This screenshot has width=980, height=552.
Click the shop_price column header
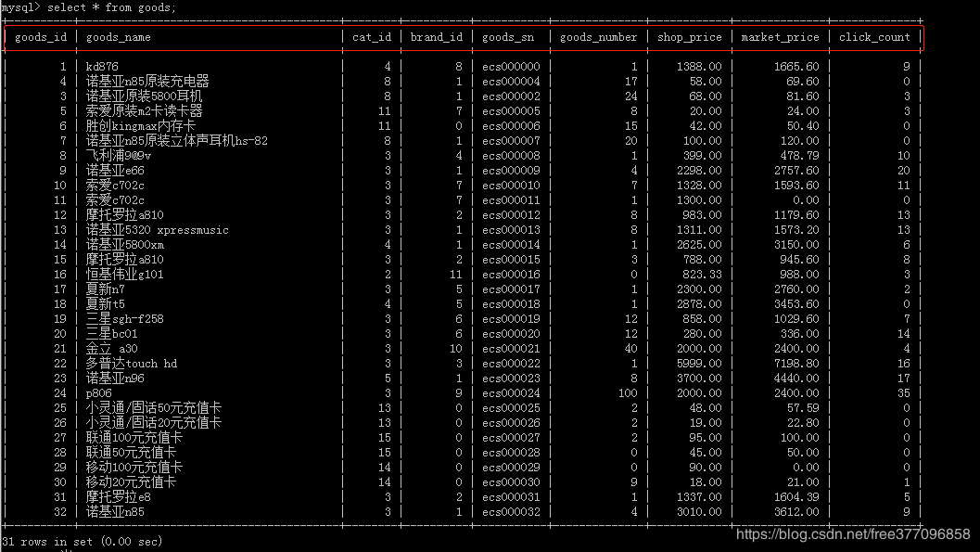(x=688, y=37)
